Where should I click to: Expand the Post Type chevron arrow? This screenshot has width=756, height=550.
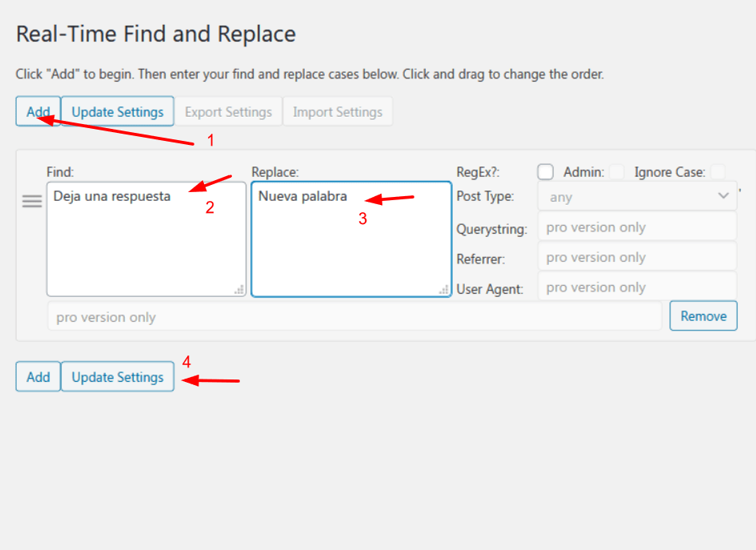[x=723, y=196]
